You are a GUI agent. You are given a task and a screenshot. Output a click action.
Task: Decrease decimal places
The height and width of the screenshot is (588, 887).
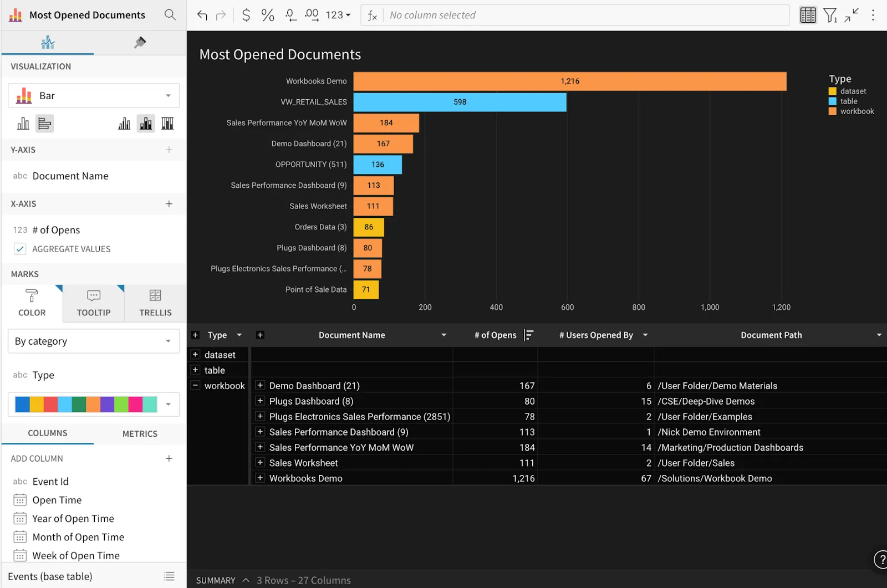290,15
